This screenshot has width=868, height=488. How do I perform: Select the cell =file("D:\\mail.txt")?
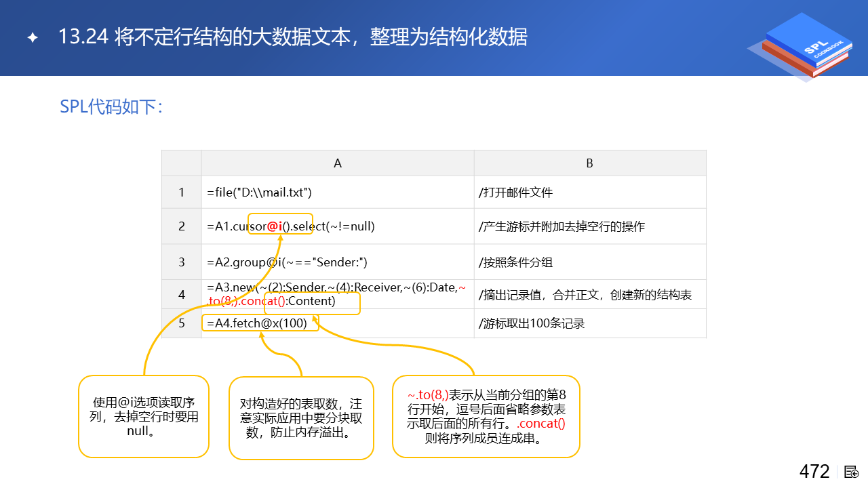tap(338, 192)
